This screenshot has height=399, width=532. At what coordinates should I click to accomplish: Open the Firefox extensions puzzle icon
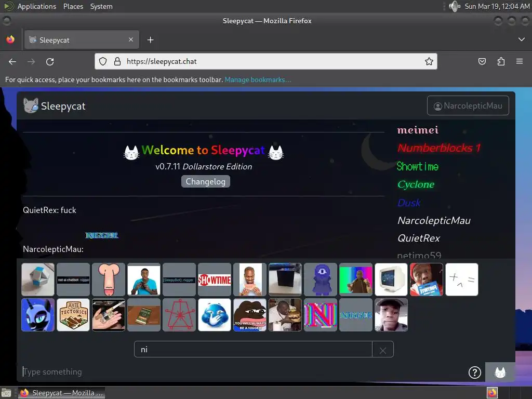(x=501, y=61)
